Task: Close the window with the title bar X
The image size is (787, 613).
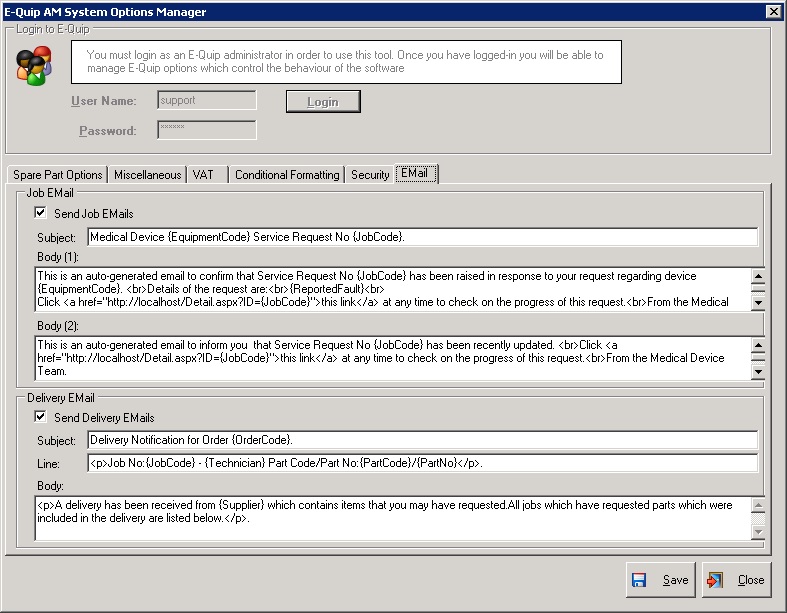Action: pos(774,12)
